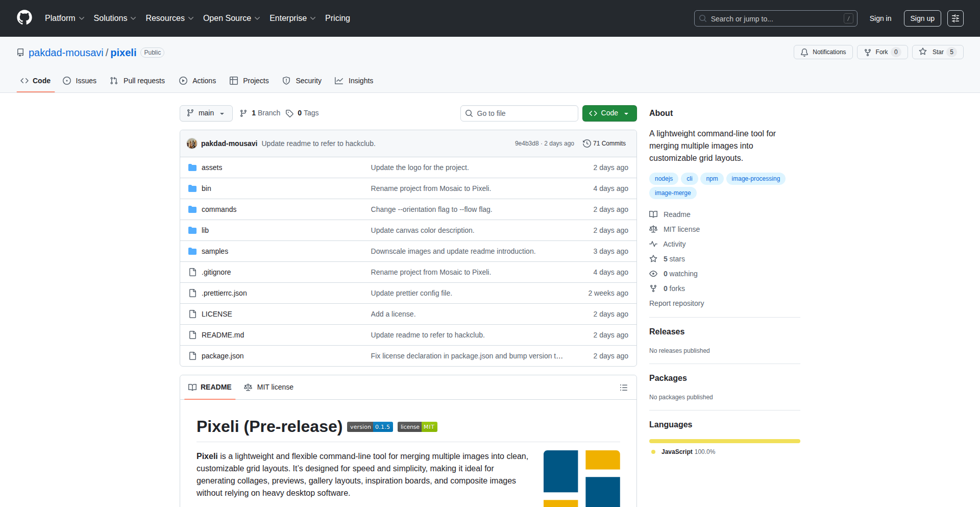Click the JavaScript language color bar
This screenshot has width=980, height=507.
(724, 441)
